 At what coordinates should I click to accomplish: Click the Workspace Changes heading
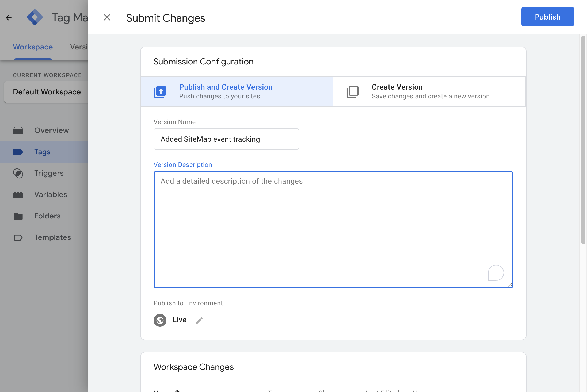(x=194, y=367)
